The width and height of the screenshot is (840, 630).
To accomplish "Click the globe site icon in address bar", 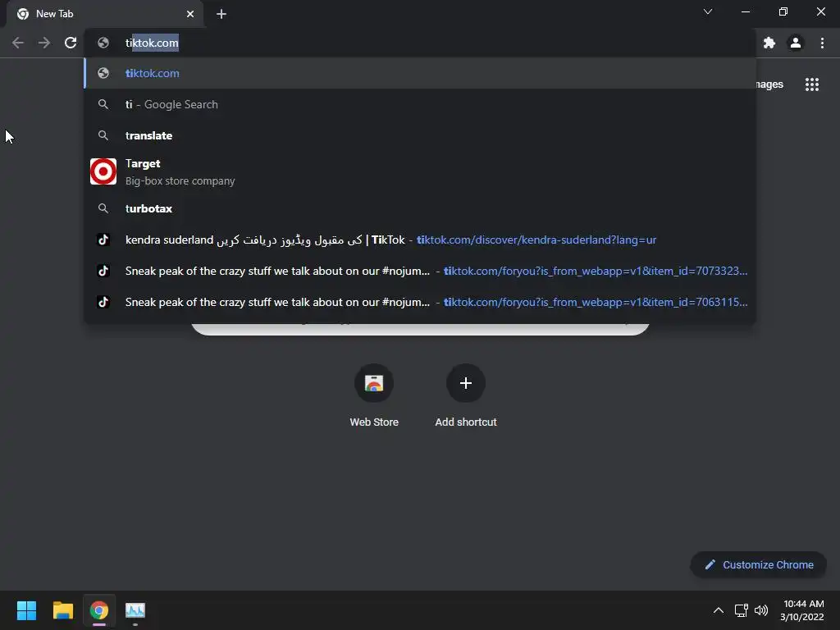I will pos(103,43).
